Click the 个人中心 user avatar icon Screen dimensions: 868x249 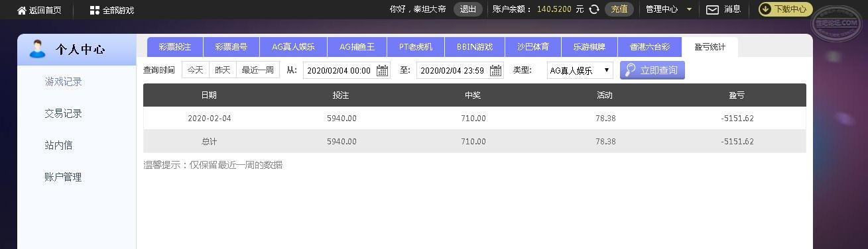click(37, 49)
